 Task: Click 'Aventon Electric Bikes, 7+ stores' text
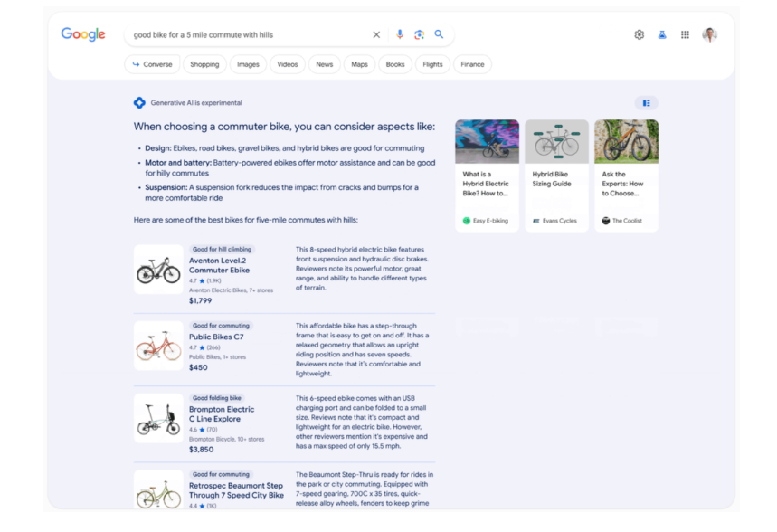pos(231,290)
